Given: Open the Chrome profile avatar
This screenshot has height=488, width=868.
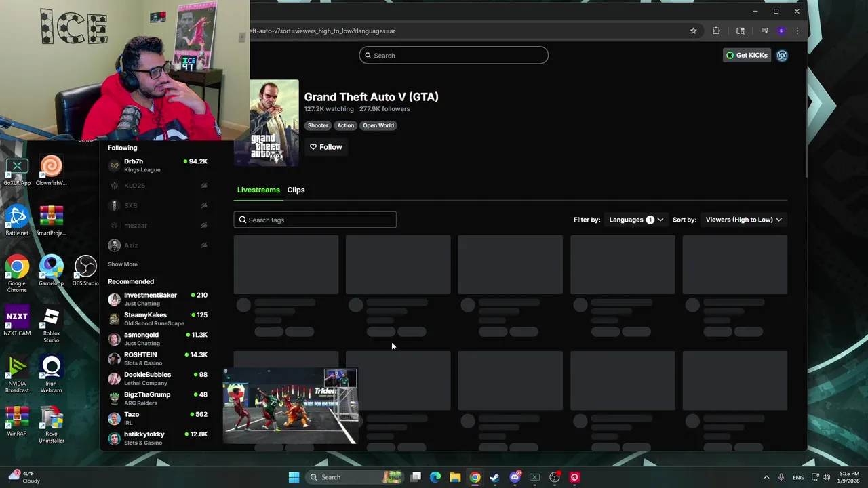Looking at the screenshot, I should (781, 30).
